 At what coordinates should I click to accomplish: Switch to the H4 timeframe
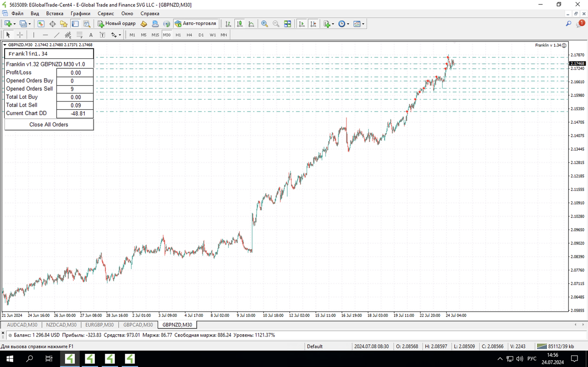(190, 35)
